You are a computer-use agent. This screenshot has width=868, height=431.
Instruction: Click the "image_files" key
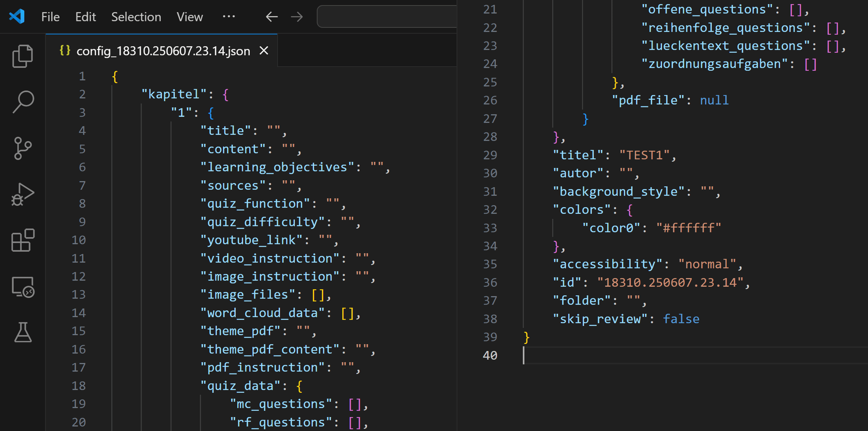point(248,295)
